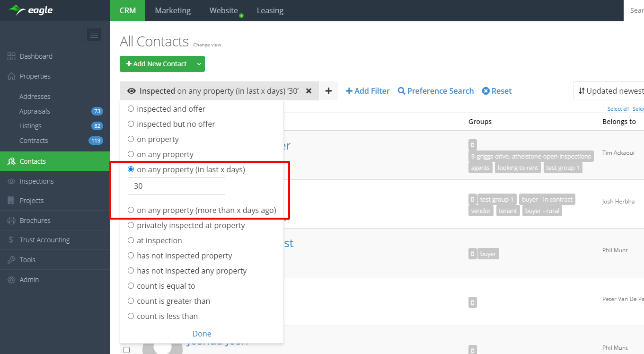Go to Inspections in the sidebar
The height and width of the screenshot is (354, 644).
click(x=36, y=181)
